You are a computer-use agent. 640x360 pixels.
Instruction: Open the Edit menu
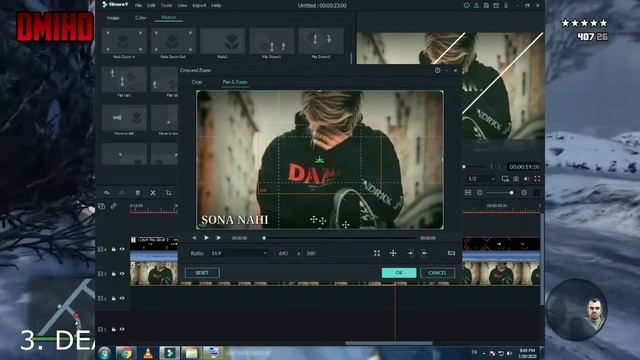151,5
